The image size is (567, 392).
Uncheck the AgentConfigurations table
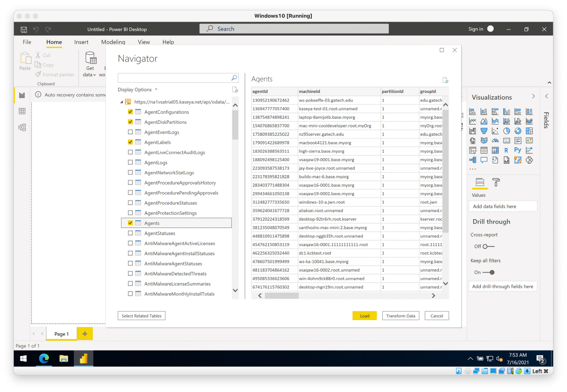pos(130,112)
